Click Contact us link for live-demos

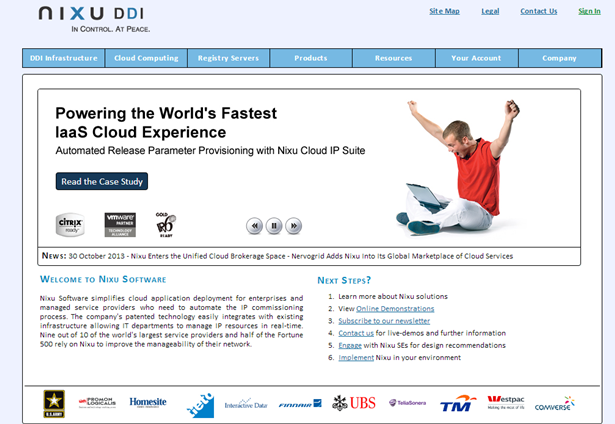click(356, 333)
